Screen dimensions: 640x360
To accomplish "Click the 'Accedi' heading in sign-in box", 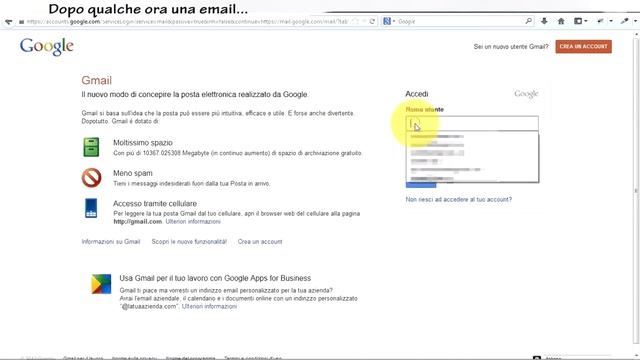I will (417, 94).
